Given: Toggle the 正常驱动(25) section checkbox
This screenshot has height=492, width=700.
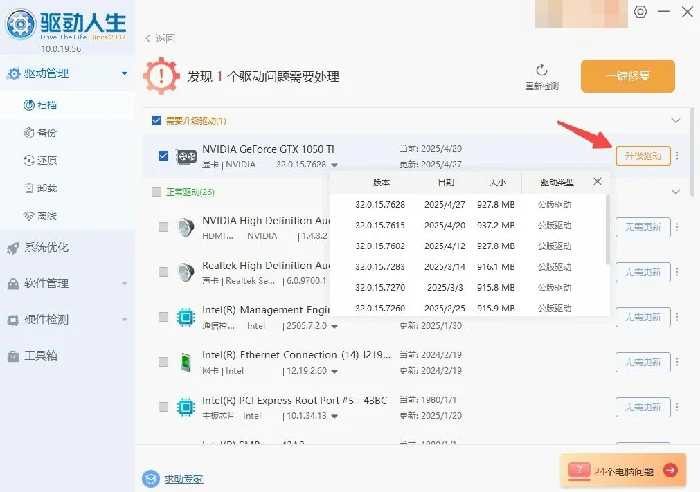Looking at the screenshot, I should (156, 192).
